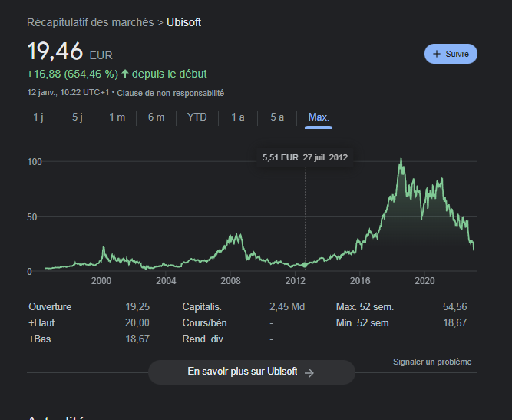This screenshot has height=420, width=512.
Task: Click the '50' y-axis label
Action: [x=32, y=217]
